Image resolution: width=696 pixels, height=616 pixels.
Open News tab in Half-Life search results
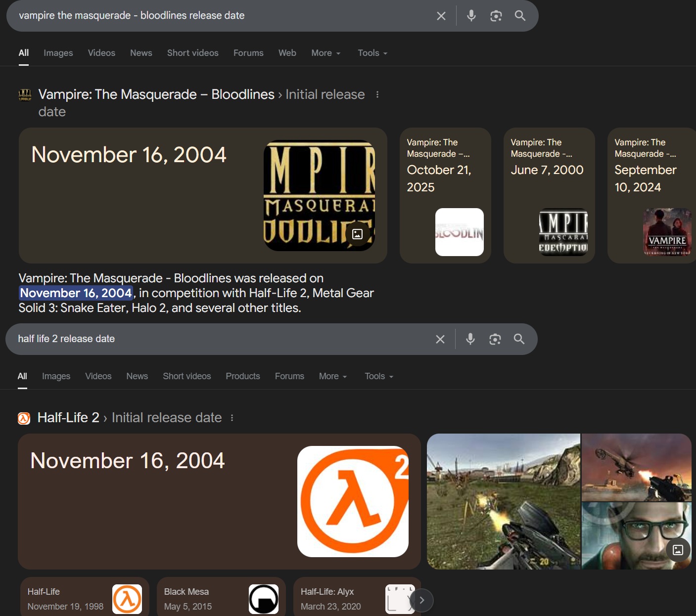(137, 376)
